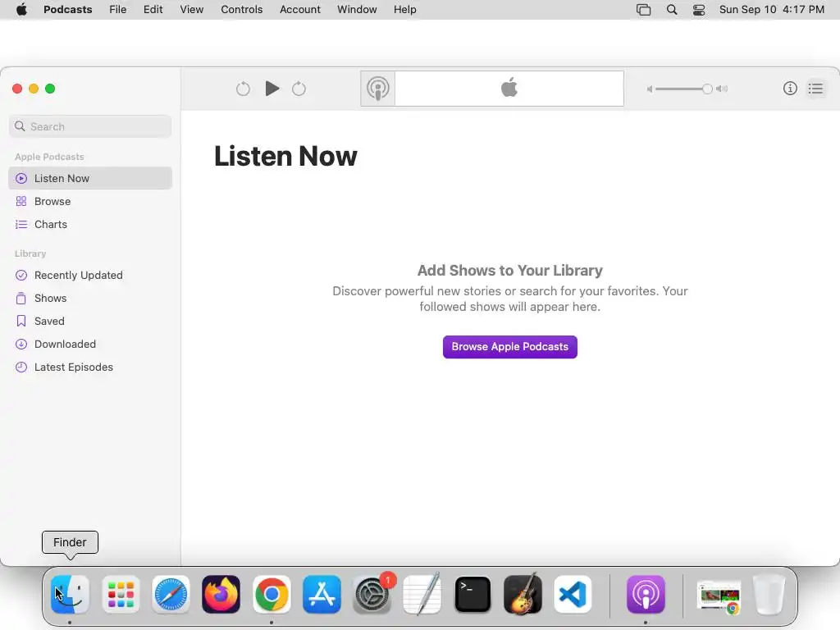Open Browse in the sidebar
The height and width of the screenshot is (630, 840).
(90, 202)
